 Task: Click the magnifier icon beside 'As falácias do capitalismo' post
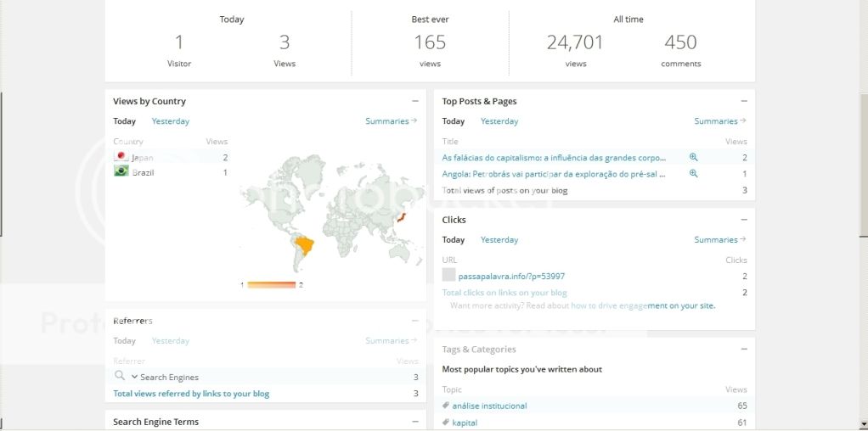693,157
